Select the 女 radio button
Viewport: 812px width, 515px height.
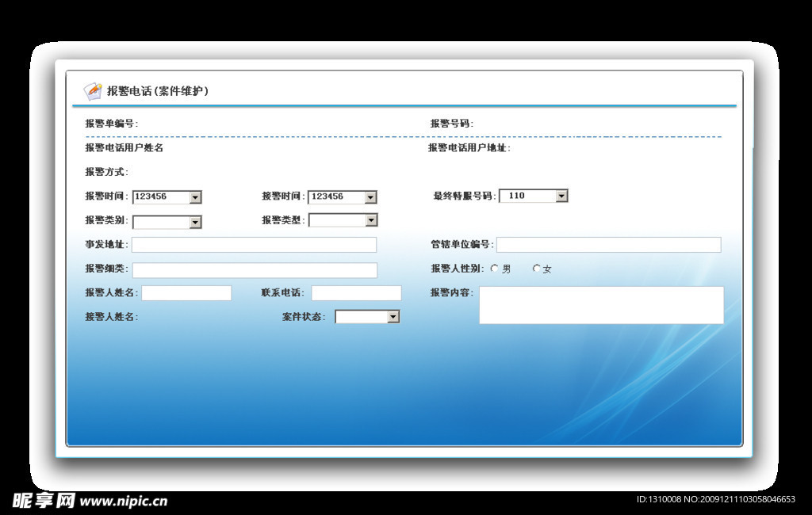pos(537,268)
